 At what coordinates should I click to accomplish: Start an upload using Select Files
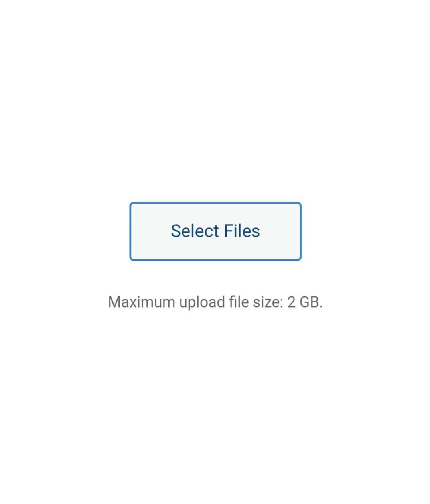point(215,231)
